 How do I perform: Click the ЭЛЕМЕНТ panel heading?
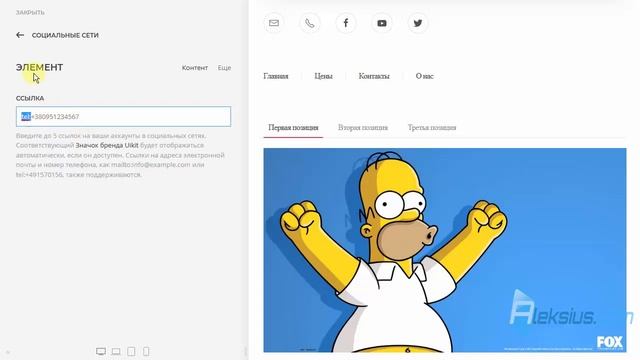pos(40,67)
